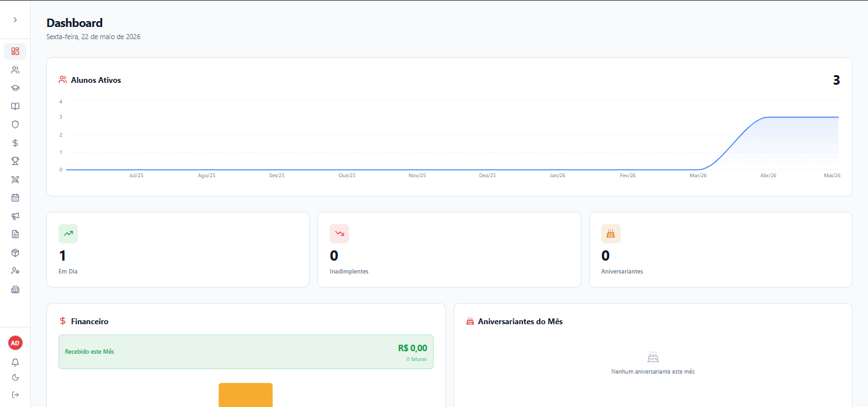Screen dimensions: 868x407
Task: Click the red trending-down icon in Inadimplentes card
Action: [x=339, y=234]
